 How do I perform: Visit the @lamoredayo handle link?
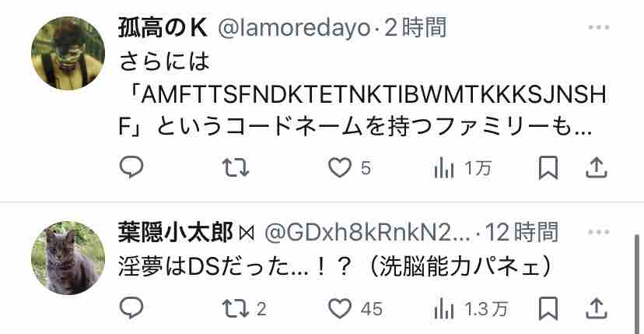click(x=294, y=28)
